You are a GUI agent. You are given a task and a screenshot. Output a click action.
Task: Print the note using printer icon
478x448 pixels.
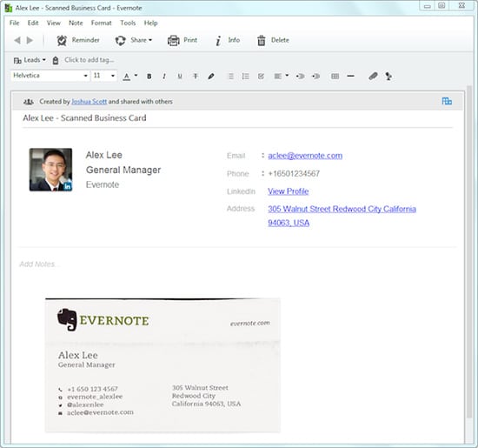(174, 40)
